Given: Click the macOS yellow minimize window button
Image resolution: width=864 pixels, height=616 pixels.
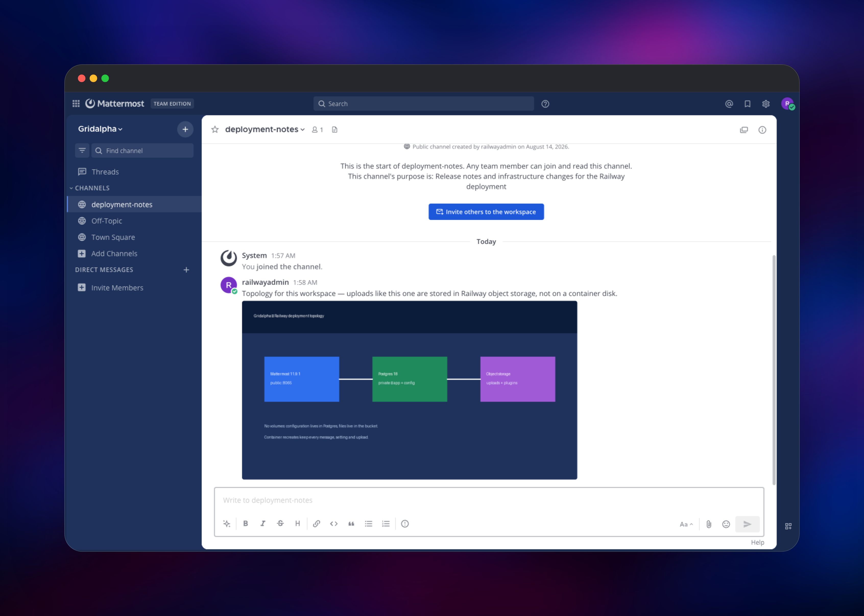Looking at the screenshot, I should tap(93, 78).
